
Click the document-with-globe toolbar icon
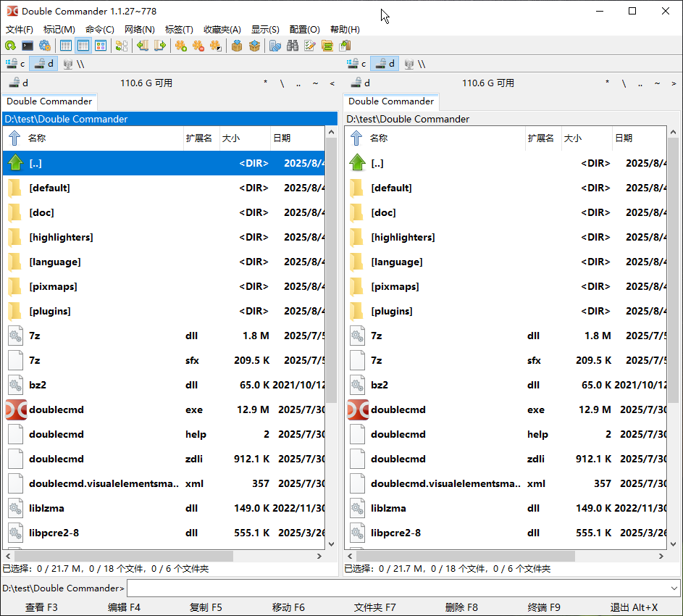(275, 46)
